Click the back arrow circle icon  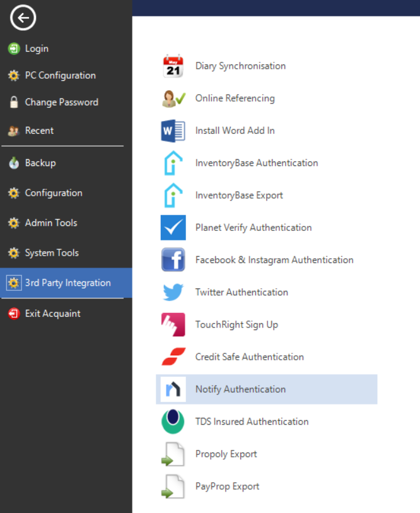click(x=23, y=18)
